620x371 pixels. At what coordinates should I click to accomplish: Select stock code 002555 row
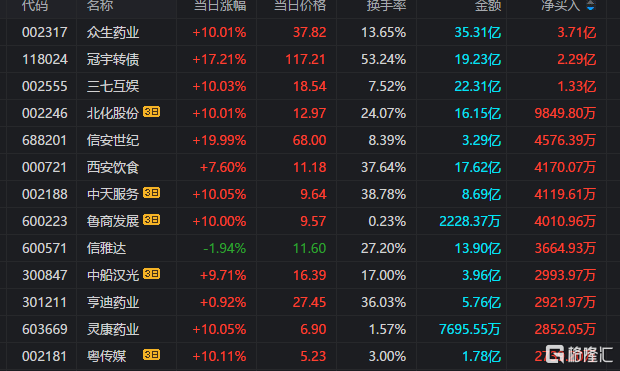(306, 86)
